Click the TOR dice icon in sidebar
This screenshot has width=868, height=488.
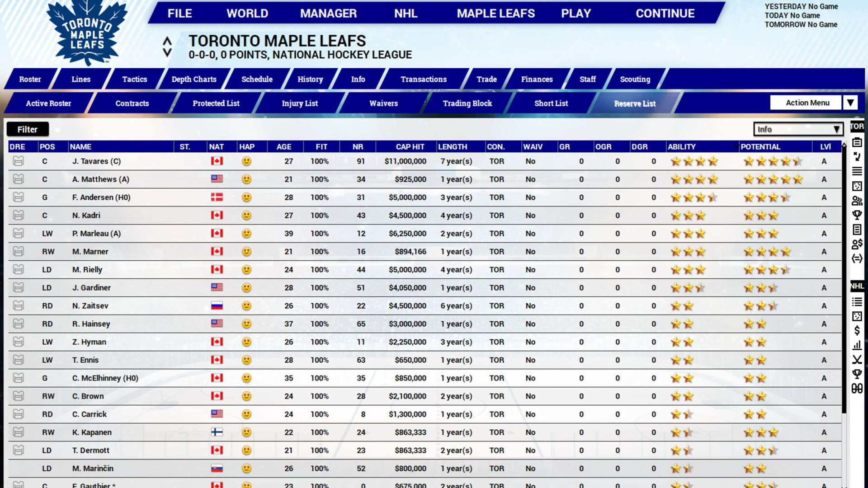click(x=857, y=186)
